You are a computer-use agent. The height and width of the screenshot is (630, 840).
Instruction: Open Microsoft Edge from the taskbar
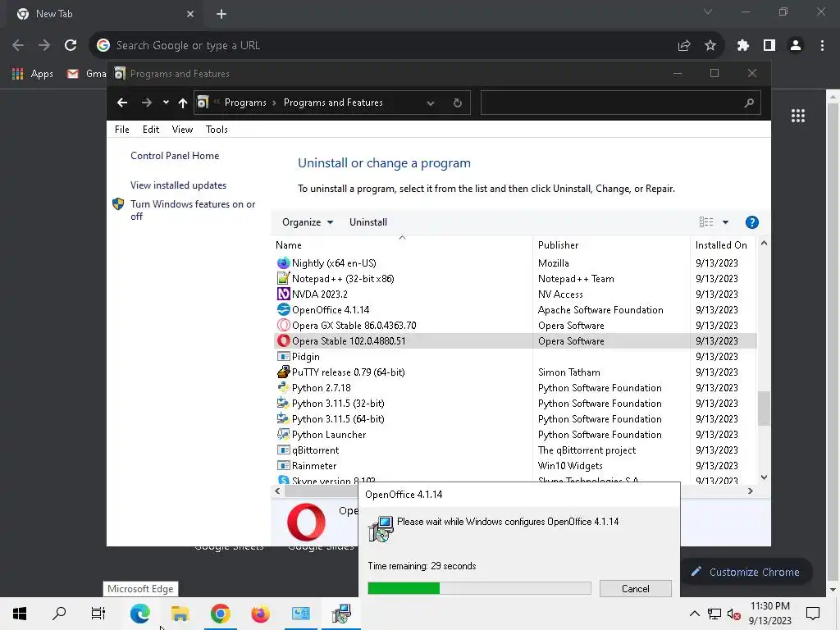[x=139, y=614]
